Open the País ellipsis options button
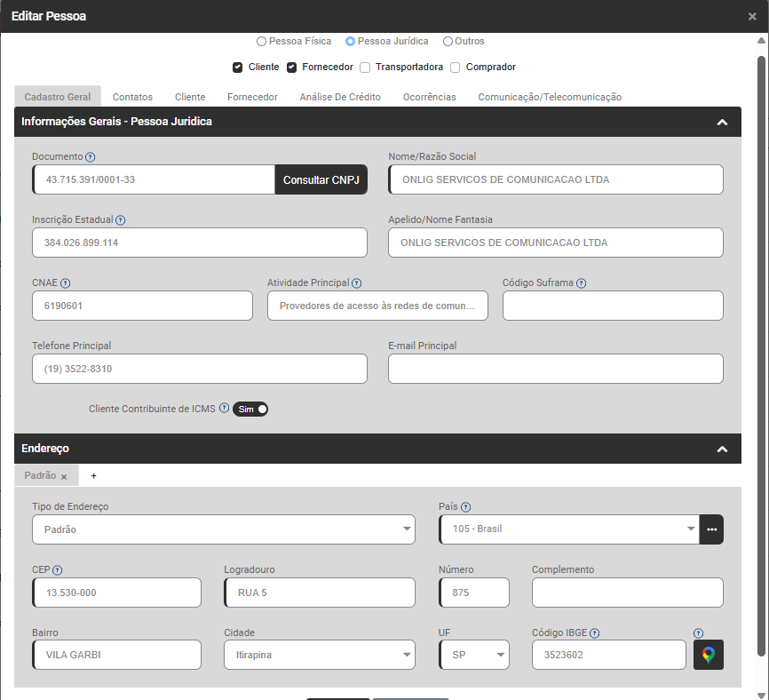This screenshot has width=769, height=700. 711,529
